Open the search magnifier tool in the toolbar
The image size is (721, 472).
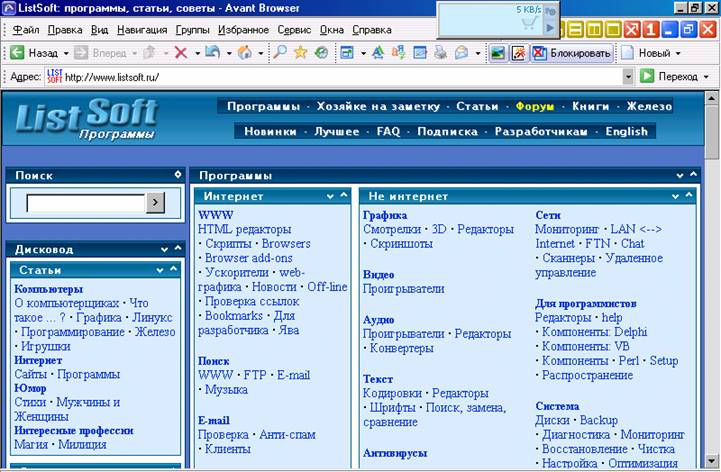click(x=280, y=52)
